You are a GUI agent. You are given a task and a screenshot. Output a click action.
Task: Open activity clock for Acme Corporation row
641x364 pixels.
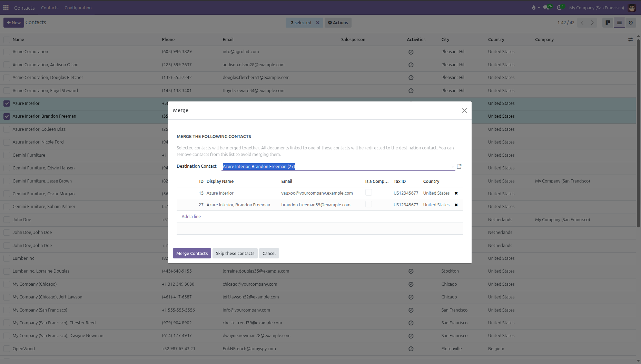411,52
